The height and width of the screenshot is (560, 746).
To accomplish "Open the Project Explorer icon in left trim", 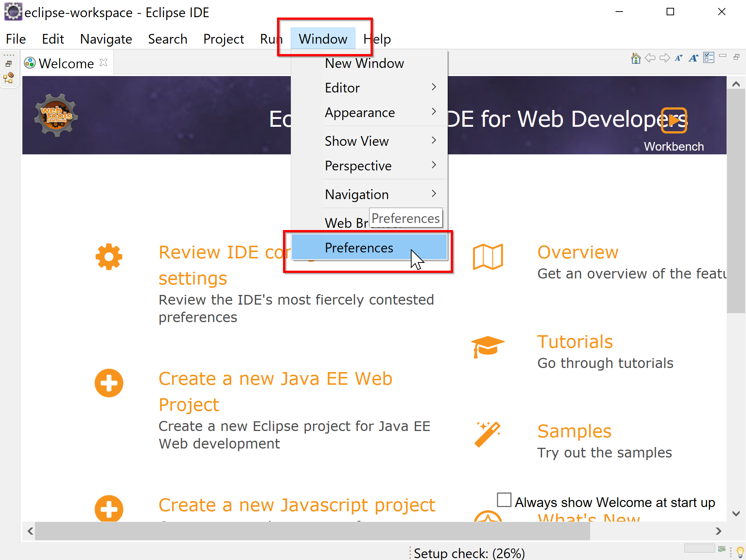I will (x=9, y=78).
